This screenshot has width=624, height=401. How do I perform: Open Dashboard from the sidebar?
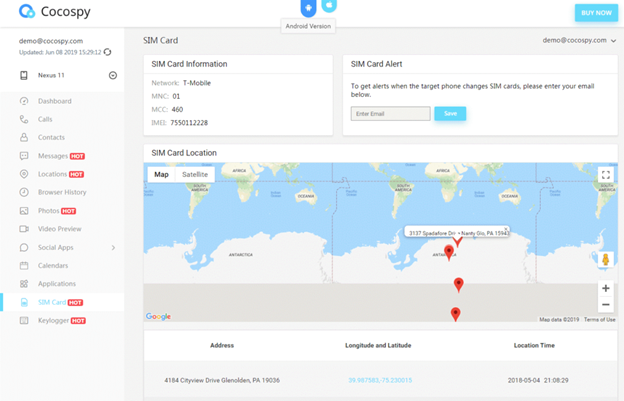click(55, 101)
